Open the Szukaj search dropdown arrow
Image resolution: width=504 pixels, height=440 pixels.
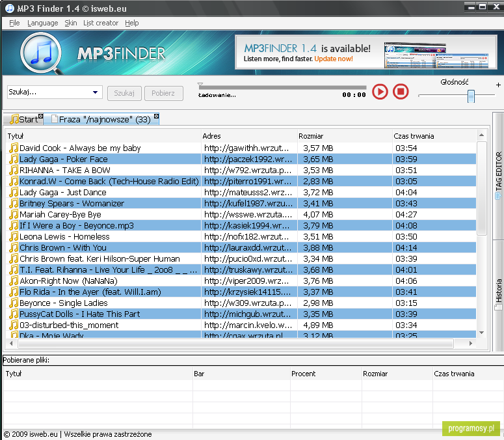click(95, 92)
